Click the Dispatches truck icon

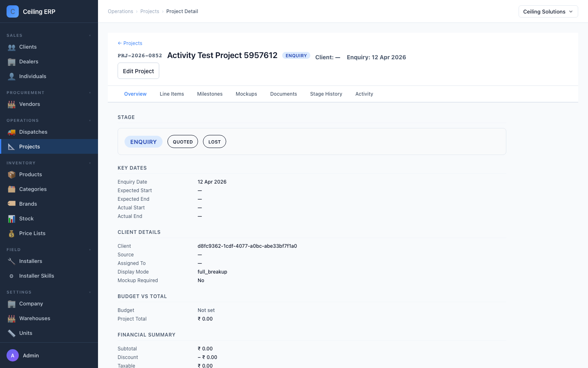(11, 132)
